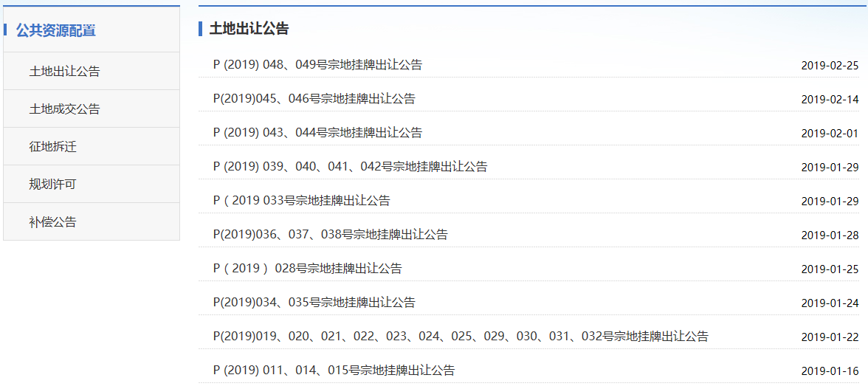Open 土地出让公告 in the left sidebar
Screen dimensions: 868x389
coord(64,72)
